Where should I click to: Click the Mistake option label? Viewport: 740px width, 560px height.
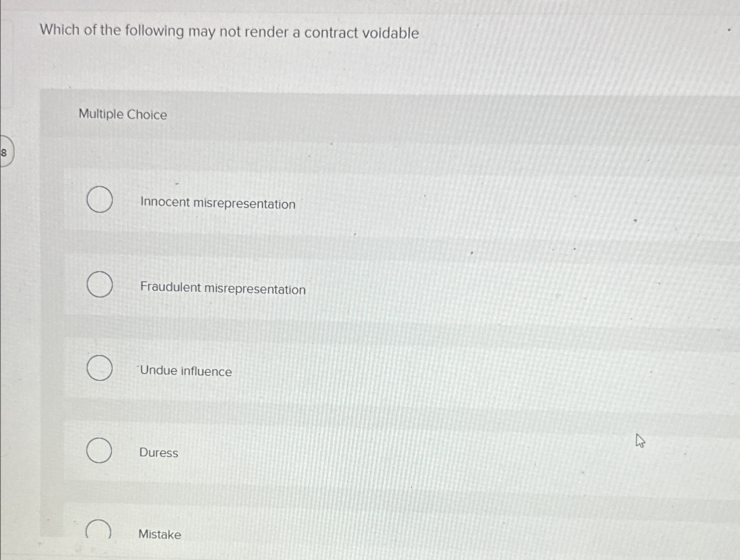pyautogui.click(x=159, y=535)
